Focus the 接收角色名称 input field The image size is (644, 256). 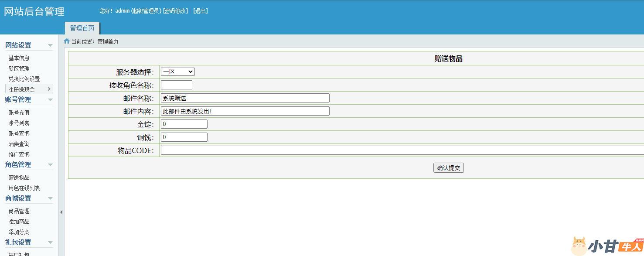pos(176,85)
